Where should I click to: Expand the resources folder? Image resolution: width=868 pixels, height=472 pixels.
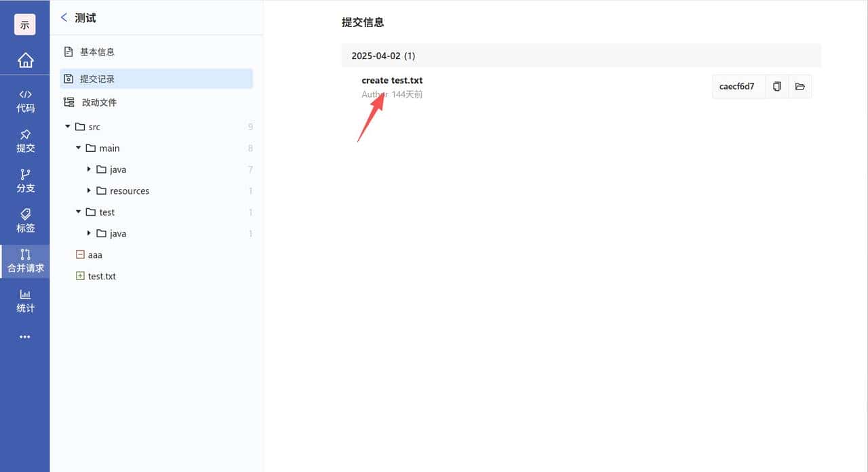pos(89,191)
